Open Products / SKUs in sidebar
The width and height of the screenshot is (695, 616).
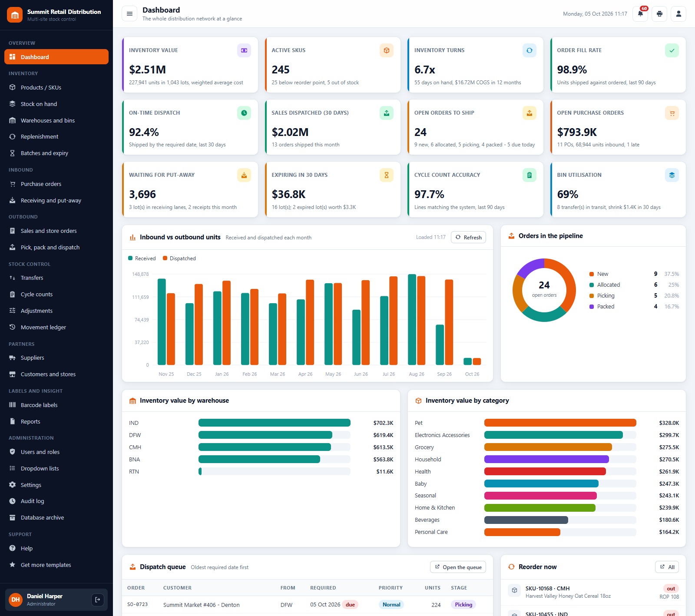coord(56,87)
